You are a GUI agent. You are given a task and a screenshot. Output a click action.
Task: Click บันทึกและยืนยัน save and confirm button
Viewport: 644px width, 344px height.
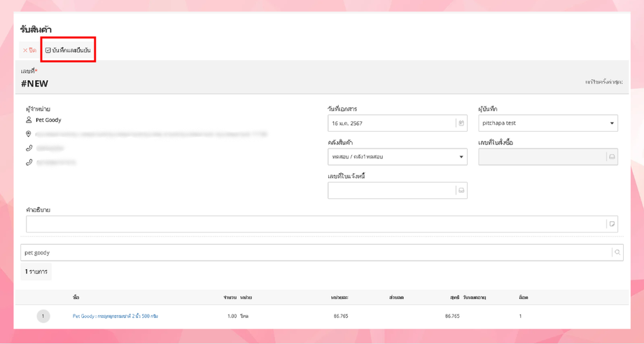pyautogui.click(x=68, y=50)
